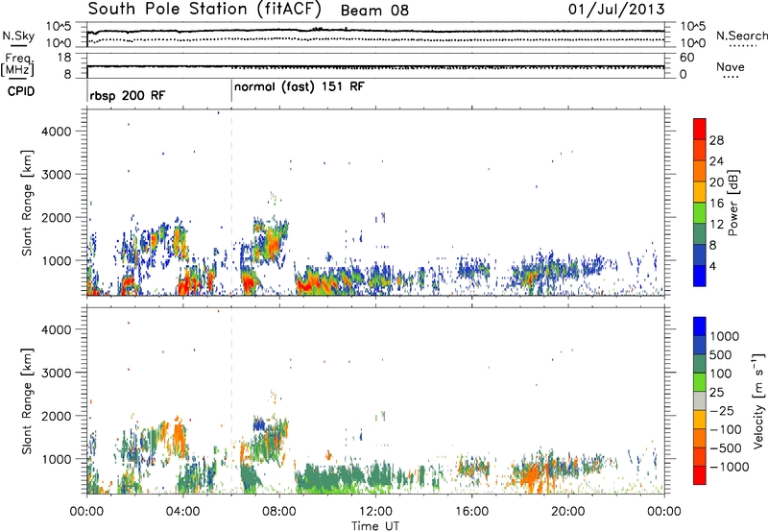This screenshot has height=532, width=768.
Task: Click the '04:00' time tick label
Action: tap(182, 512)
